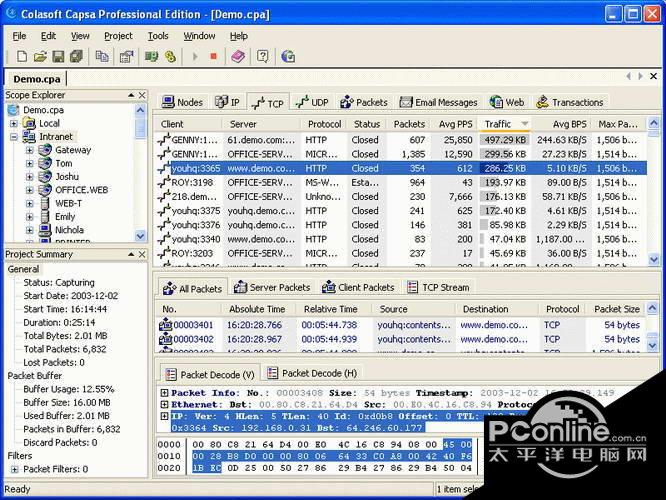The image size is (666, 500).
Task: Click the red Stop capture icon
Action: click(x=214, y=56)
